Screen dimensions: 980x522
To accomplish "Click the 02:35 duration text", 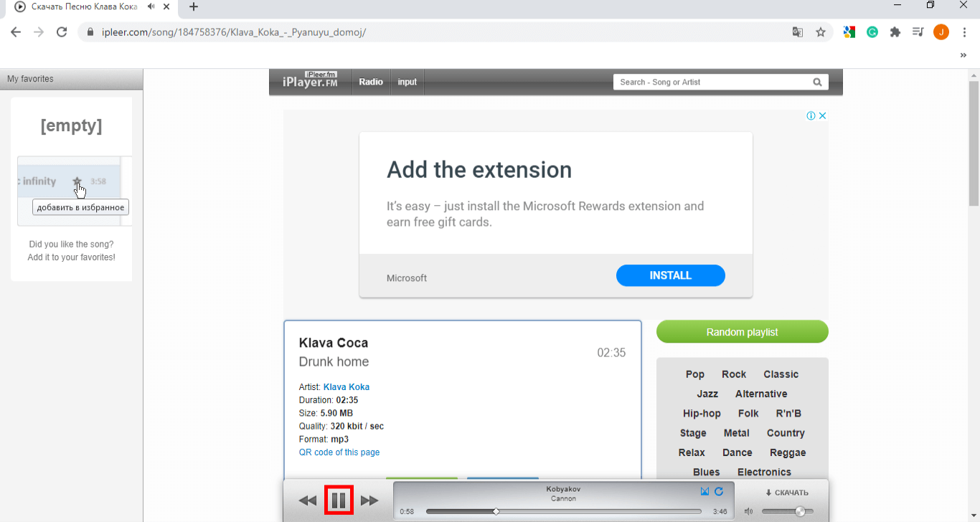I will 611,353.
